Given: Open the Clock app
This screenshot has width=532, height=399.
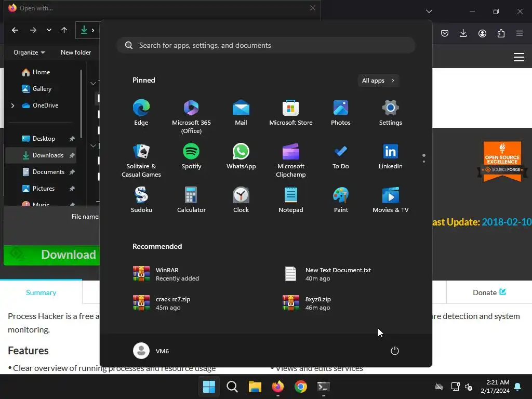Looking at the screenshot, I should pyautogui.click(x=241, y=200).
